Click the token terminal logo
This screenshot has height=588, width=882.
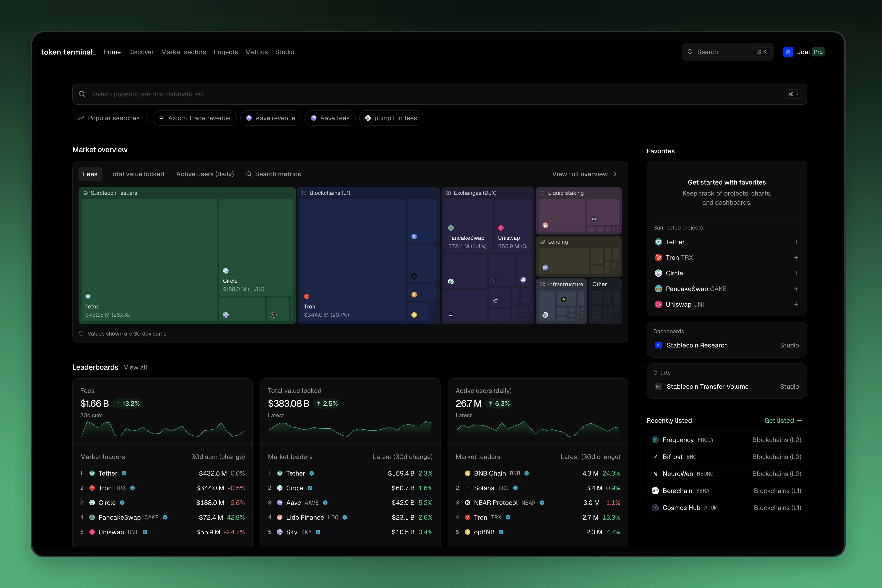coord(68,52)
